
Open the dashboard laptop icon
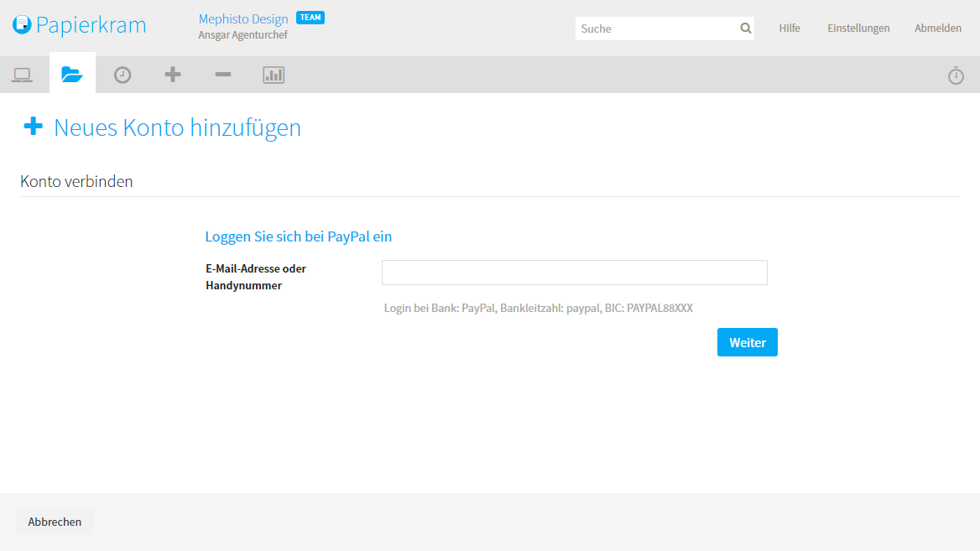[23, 75]
